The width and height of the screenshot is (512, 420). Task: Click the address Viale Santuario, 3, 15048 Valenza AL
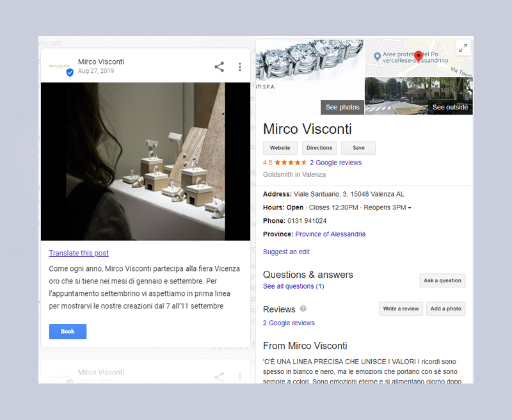pos(349,195)
